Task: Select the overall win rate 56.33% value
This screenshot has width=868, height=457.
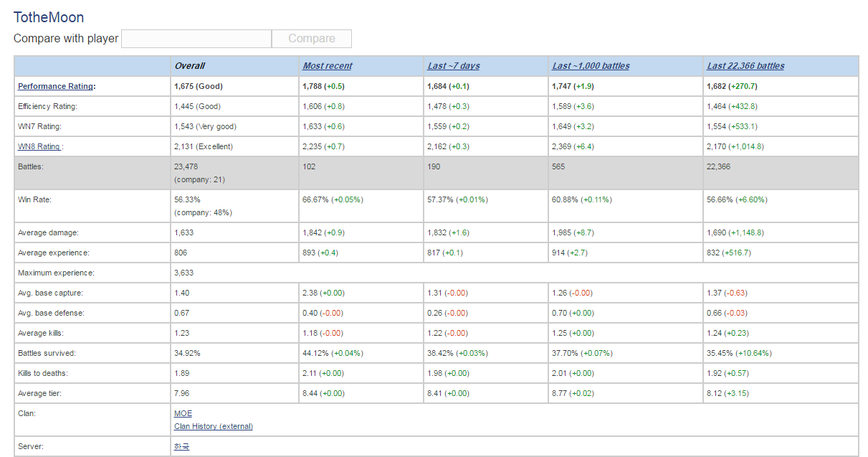Action: [x=187, y=199]
